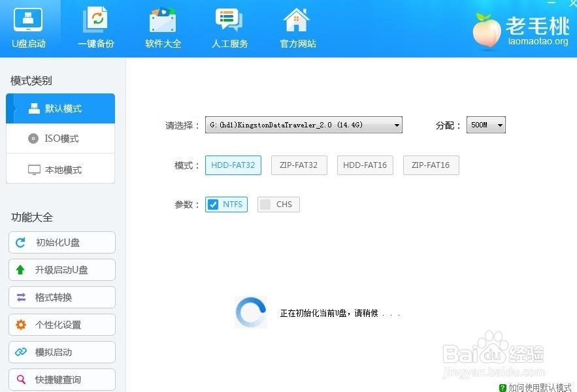577x392 pixels.
Task: Open 快捷键查询 hotkey lookup
Action: [x=62, y=379]
